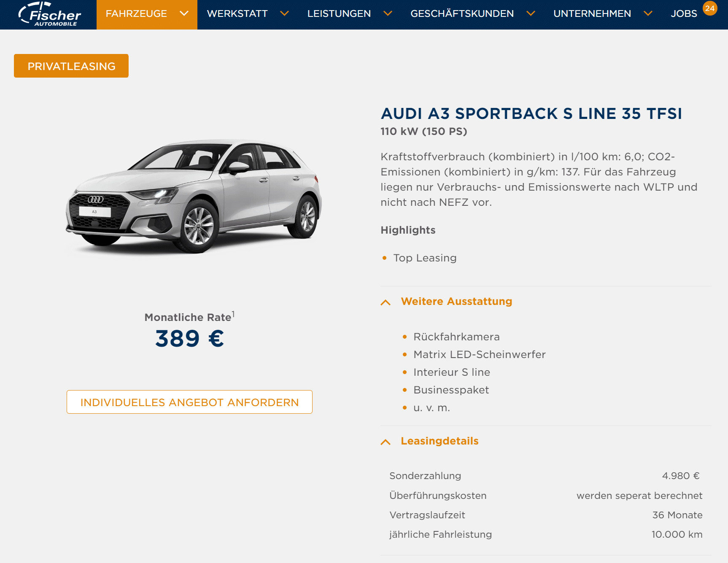Click the Kraftstoffverbrauch consumption paragraph
This screenshot has height=563, width=728.
539,180
